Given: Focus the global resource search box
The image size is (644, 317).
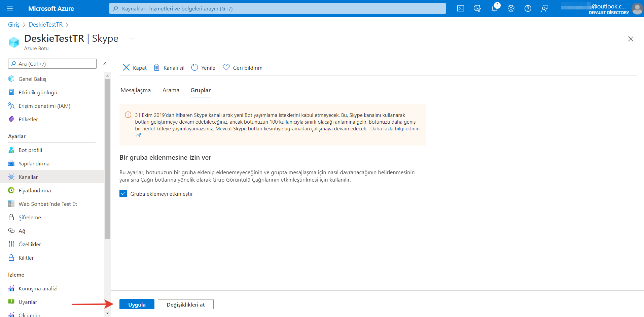Looking at the screenshot, I should (x=278, y=8).
